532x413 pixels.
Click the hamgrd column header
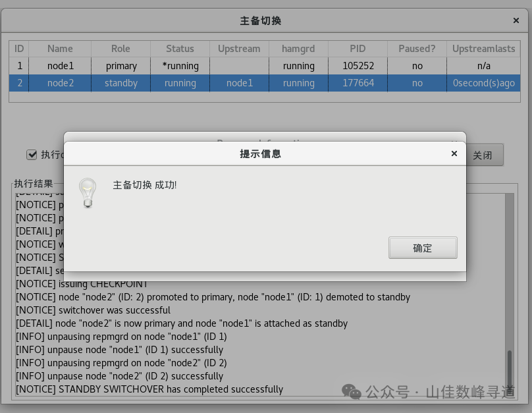pos(298,49)
